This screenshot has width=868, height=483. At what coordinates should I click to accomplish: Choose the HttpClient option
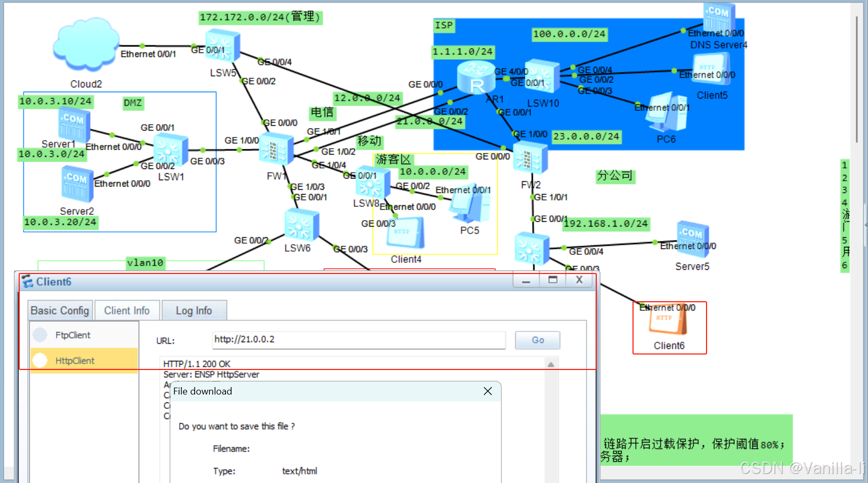(84, 360)
